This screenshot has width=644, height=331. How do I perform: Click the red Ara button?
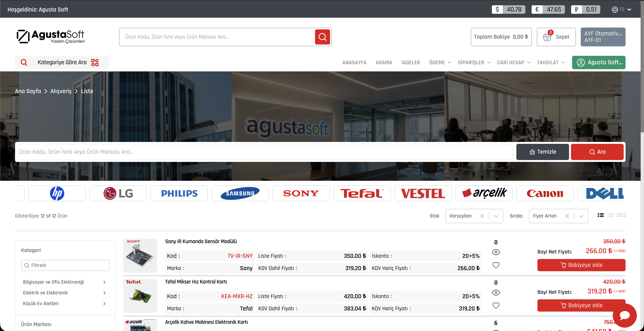(x=597, y=152)
